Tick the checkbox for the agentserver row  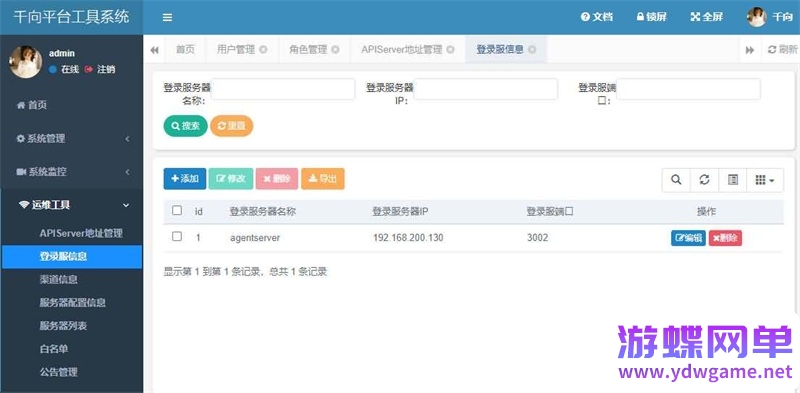177,236
